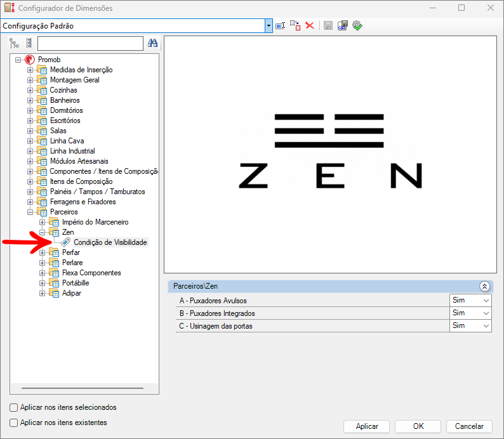
Task: Click the expand all tree icon
Action: [x=14, y=43]
